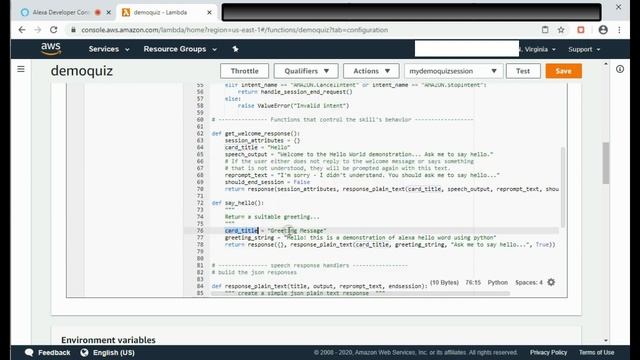640x360 pixels.
Task: Click the Environment variables heading
Action: pyautogui.click(x=108, y=340)
